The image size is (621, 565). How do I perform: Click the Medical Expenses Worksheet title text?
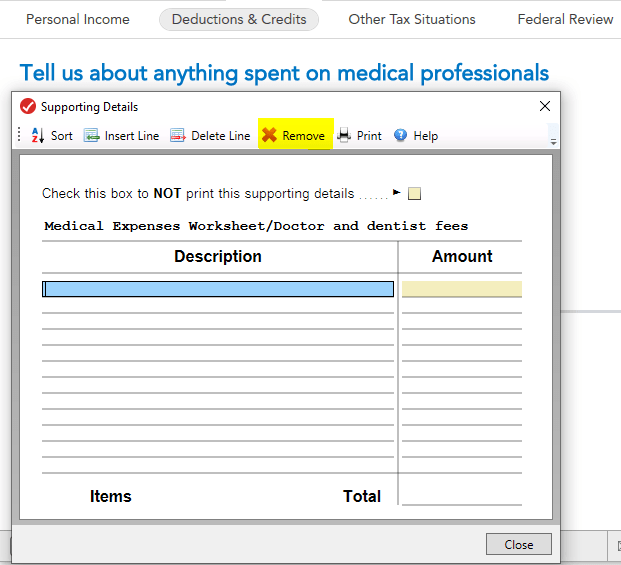(x=256, y=226)
